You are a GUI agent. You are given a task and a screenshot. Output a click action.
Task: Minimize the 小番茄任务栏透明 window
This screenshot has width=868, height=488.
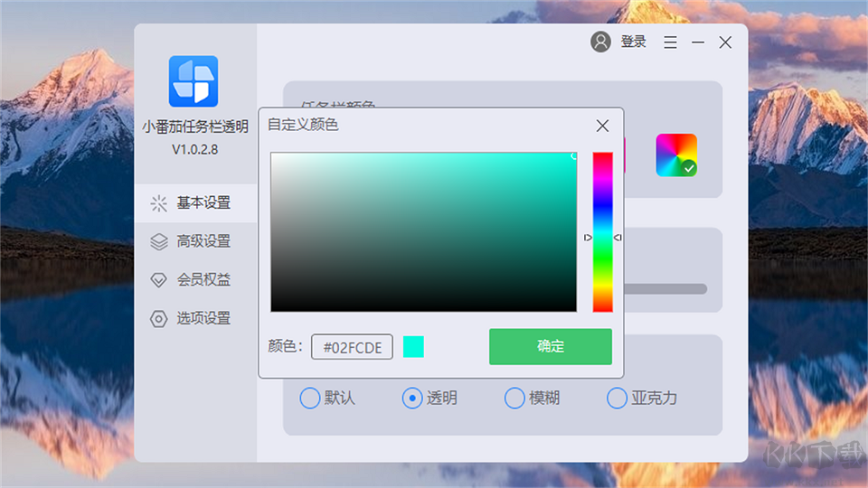698,42
